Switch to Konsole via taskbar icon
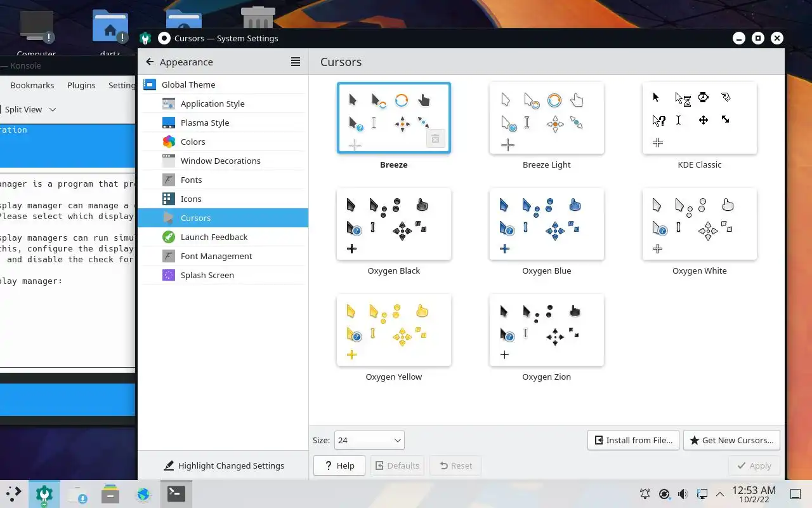The image size is (812, 508). click(x=176, y=493)
